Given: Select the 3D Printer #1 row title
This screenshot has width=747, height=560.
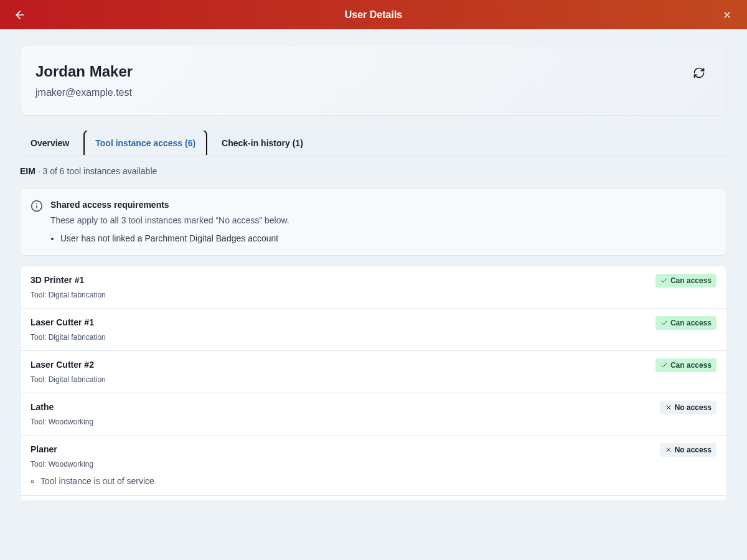Looking at the screenshot, I should 57,280.
